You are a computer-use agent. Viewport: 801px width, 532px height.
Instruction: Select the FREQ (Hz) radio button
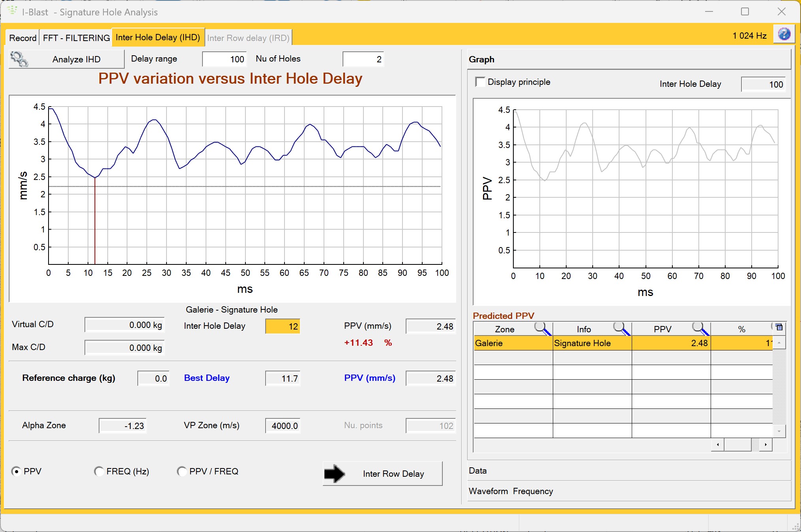point(99,471)
